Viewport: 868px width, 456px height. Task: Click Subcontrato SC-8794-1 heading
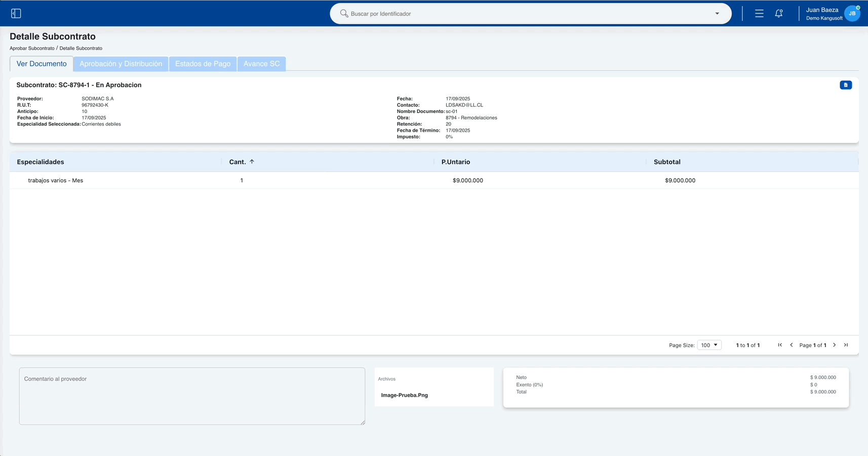[79, 85]
